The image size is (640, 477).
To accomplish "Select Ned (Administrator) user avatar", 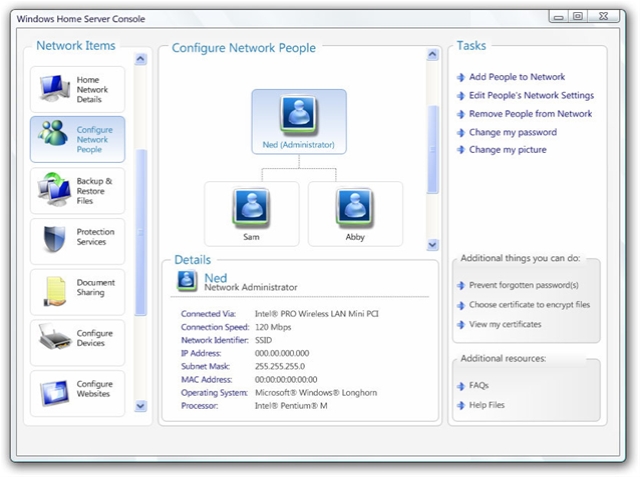I will click(x=299, y=115).
